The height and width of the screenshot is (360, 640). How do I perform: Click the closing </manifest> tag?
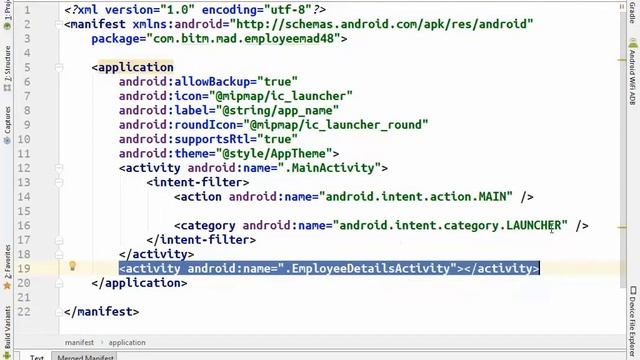[102, 312]
